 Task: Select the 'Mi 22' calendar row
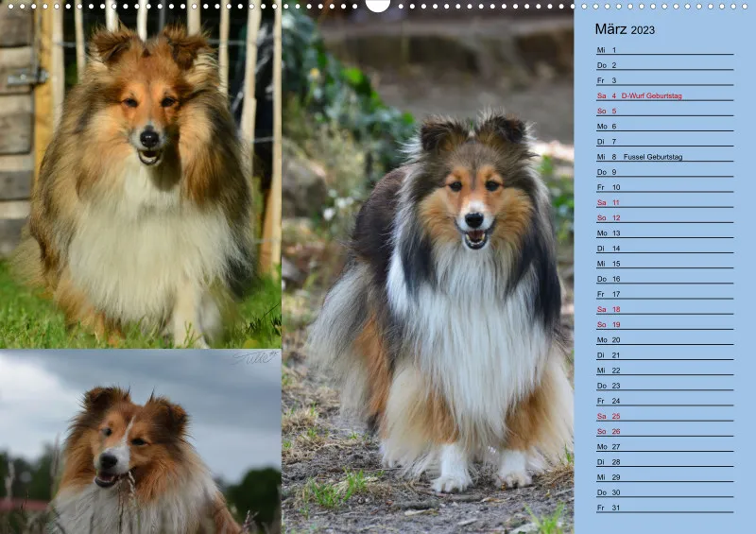point(664,370)
